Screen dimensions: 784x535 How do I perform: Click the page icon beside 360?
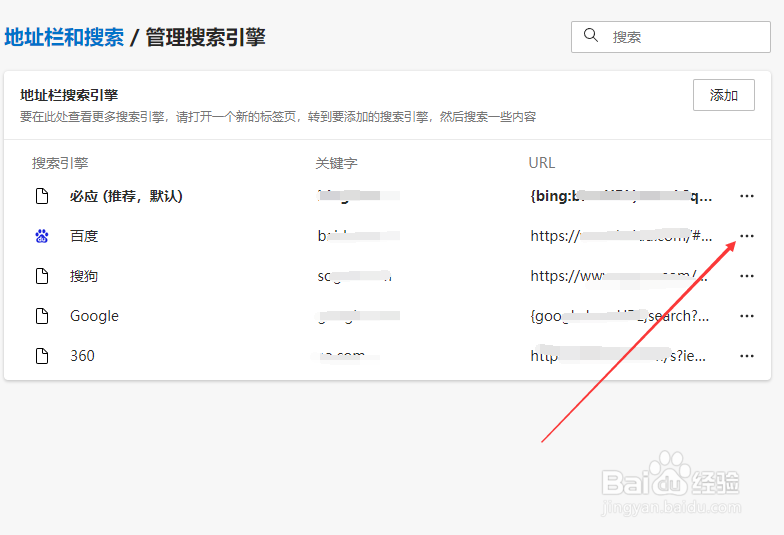[x=42, y=356]
